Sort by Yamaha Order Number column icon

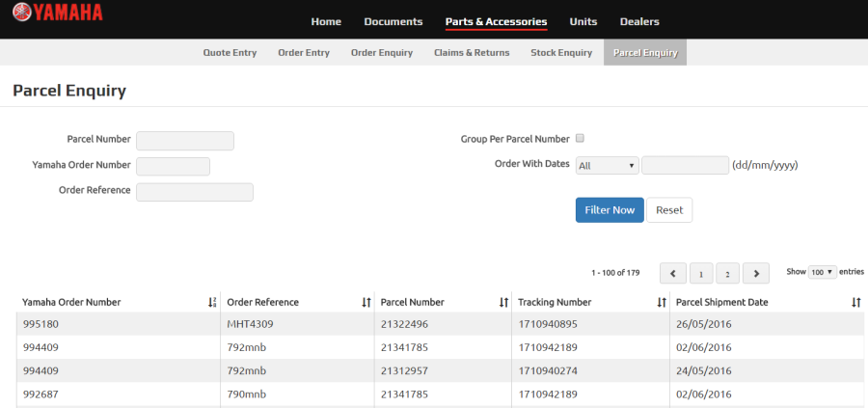pyautogui.click(x=212, y=302)
